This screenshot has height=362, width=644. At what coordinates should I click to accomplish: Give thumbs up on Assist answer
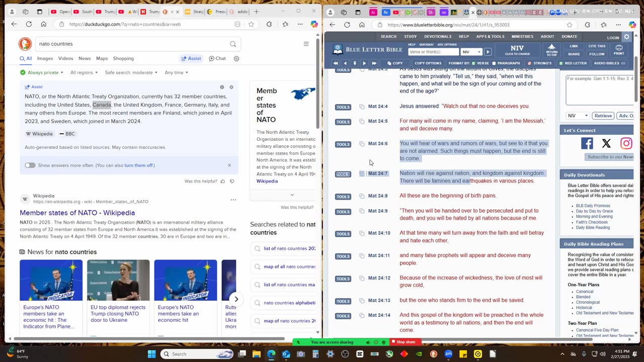[222, 181]
